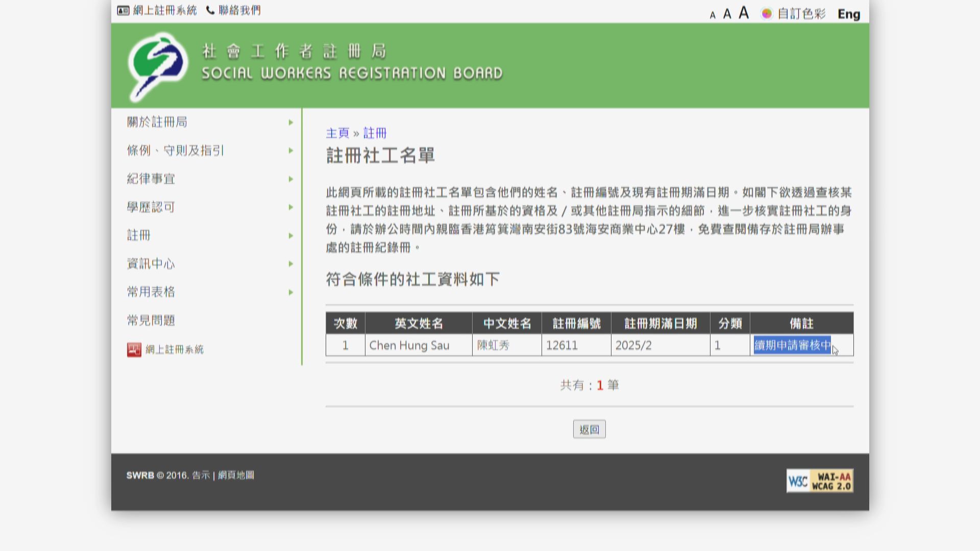This screenshot has width=980, height=551.
Task: Expand arrow next to 常用表格
Action: point(291,292)
